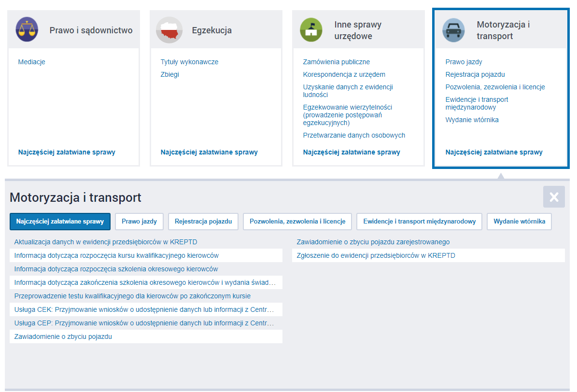Switch to the Prawo jazdy tab

tap(139, 222)
